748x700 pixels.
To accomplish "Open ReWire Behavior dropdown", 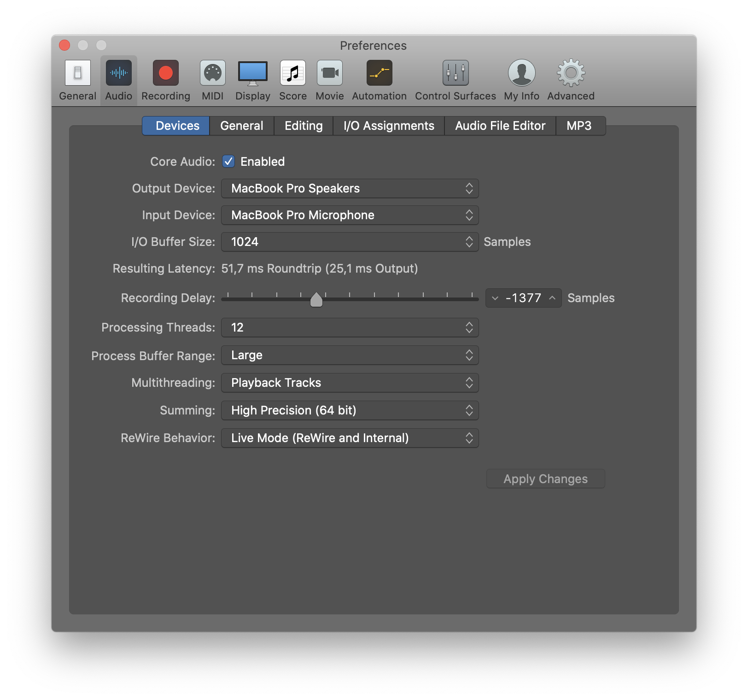I will pos(350,438).
